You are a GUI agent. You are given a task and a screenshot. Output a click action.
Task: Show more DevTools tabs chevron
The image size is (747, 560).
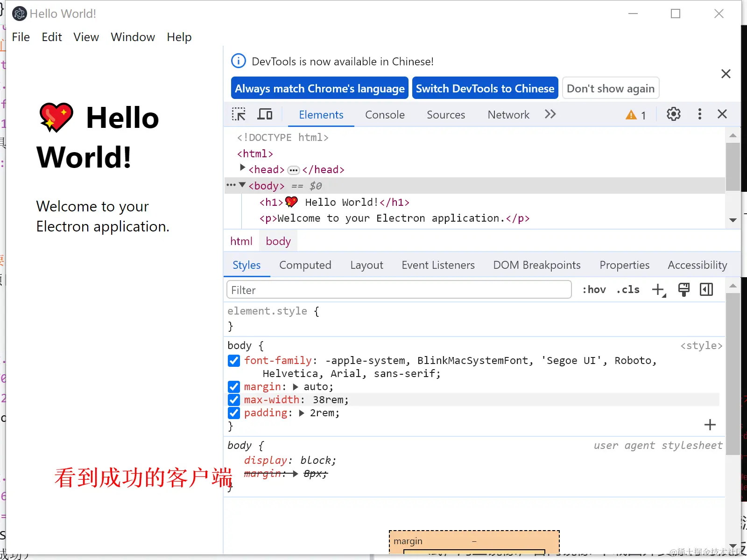pyautogui.click(x=550, y=114)
